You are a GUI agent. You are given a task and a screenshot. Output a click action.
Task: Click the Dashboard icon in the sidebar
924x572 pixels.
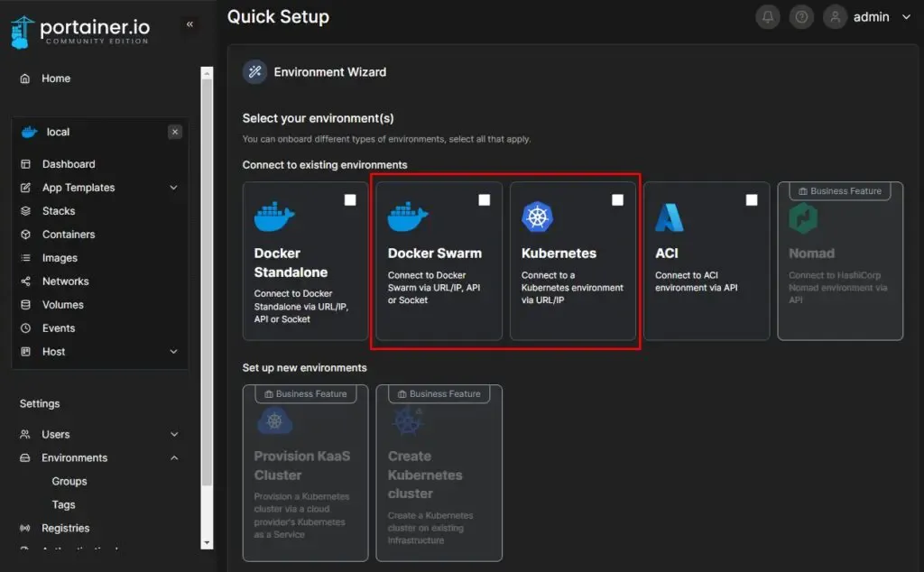pos(25,164)
